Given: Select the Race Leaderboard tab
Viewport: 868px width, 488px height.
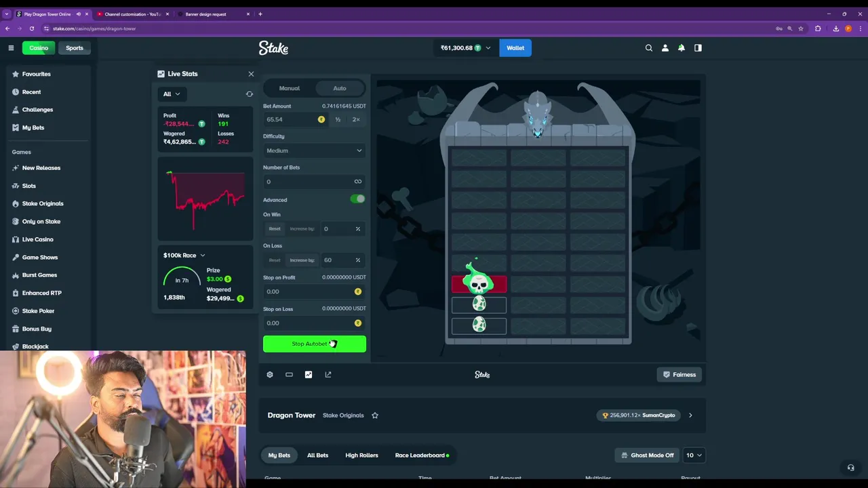Looking at the screenshot, I should 422,455.
